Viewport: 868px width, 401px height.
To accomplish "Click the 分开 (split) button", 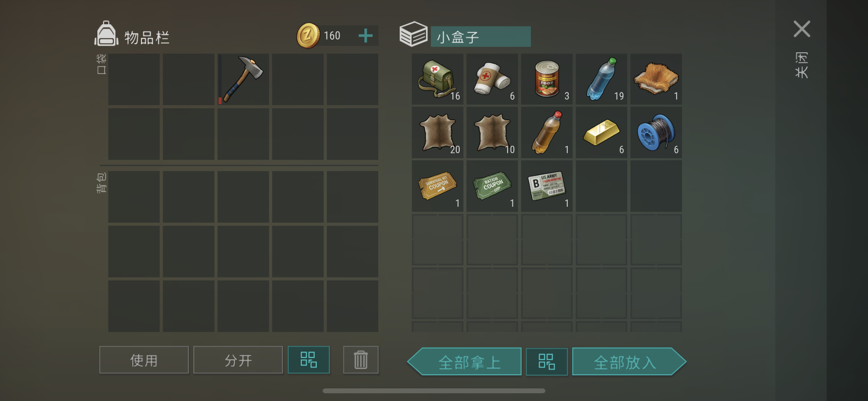I will (x=238, y=360).
